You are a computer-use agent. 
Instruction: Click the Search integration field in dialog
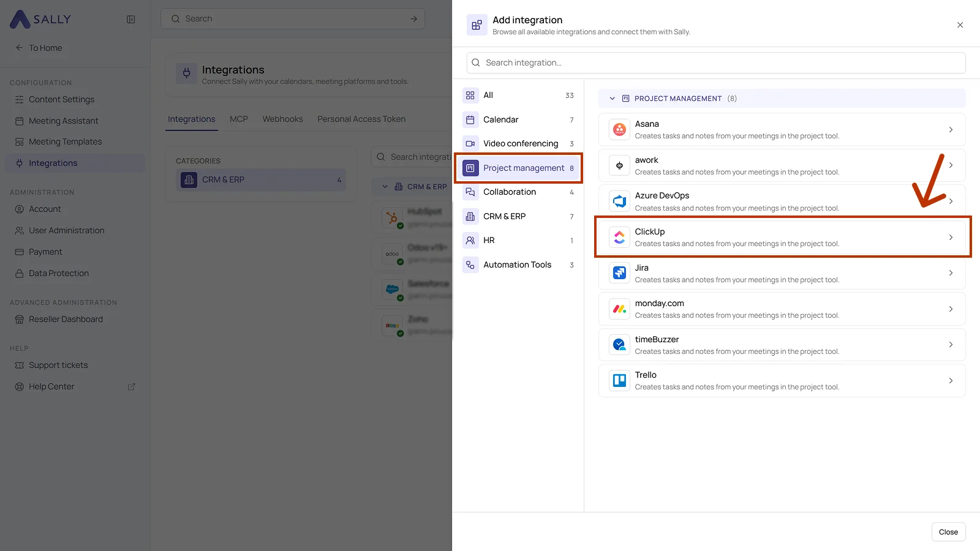click(x=716, y=62)
